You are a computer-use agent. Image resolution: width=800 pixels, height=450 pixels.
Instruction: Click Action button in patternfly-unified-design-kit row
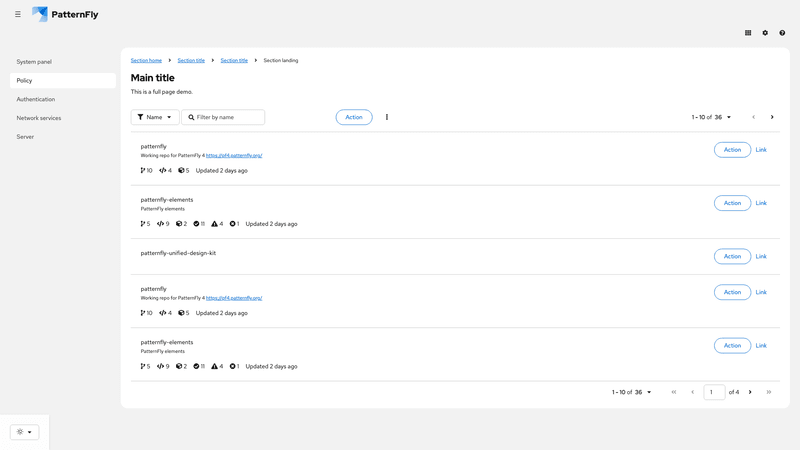[732, 257]
